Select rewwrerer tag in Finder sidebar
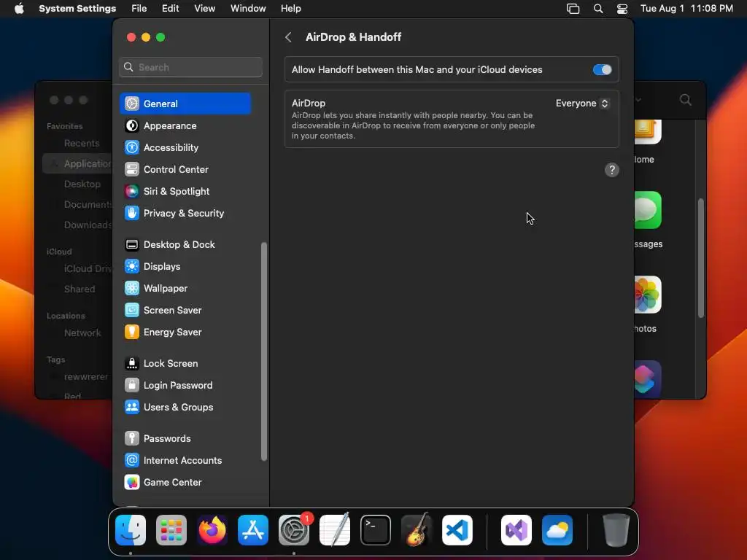 click(x=86, y=377)
